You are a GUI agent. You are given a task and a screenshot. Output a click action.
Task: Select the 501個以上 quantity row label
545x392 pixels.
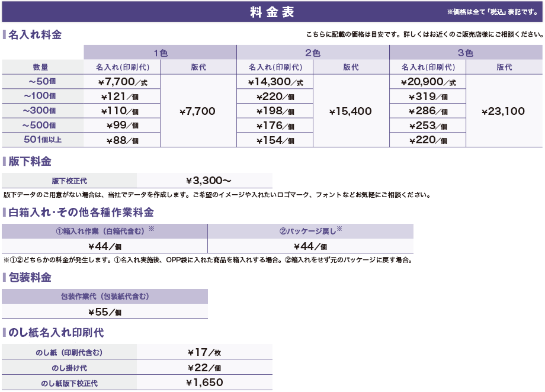tap(41, 140)
